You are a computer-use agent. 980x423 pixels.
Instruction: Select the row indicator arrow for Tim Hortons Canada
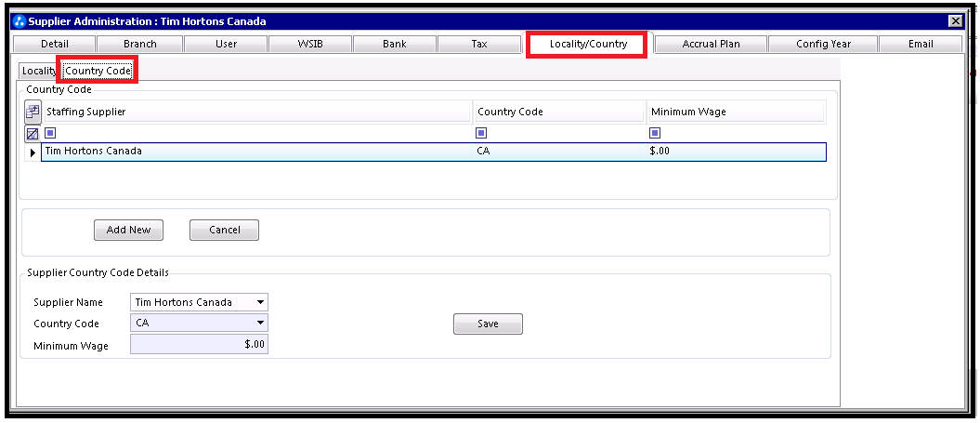point(33,152)
